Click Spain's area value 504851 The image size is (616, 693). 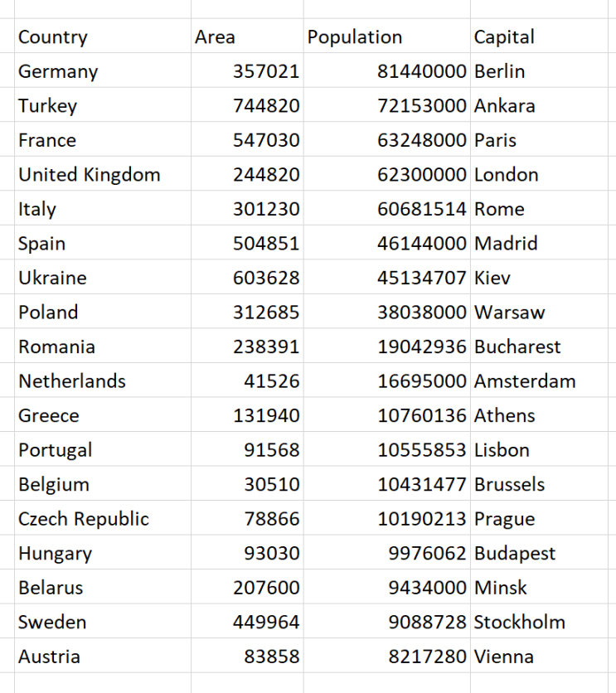pos(266,244)
